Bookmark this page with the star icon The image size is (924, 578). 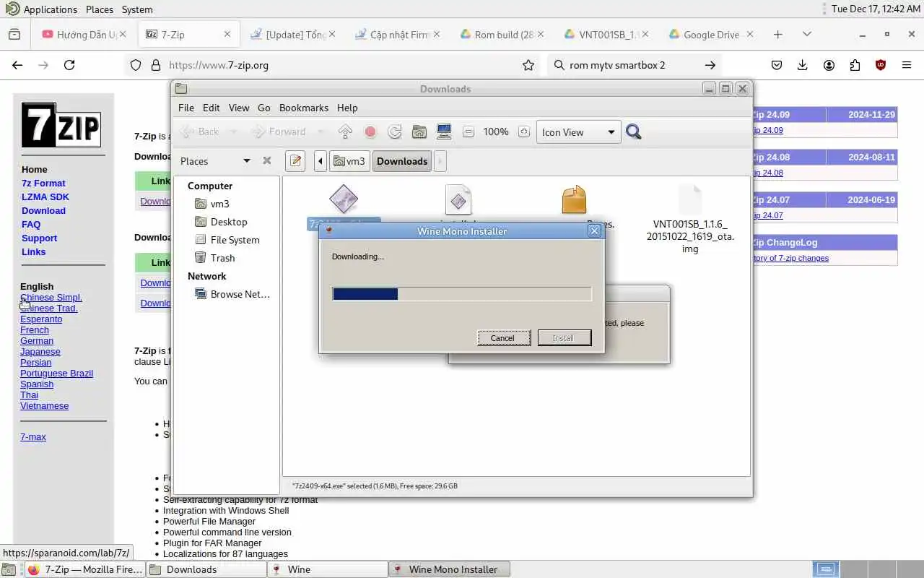point(528,65)
